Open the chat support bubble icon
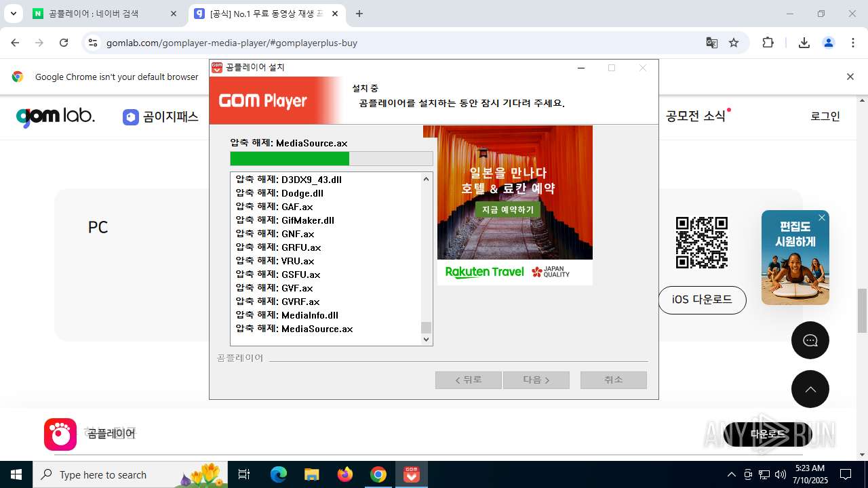 pos(810,340)
